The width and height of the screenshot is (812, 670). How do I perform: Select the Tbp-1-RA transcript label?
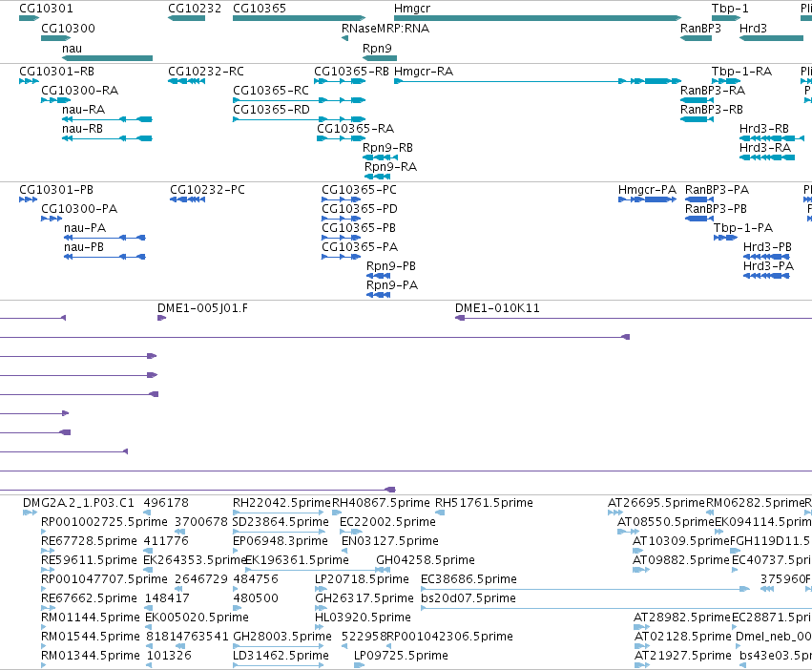click(x=741, y=72)
